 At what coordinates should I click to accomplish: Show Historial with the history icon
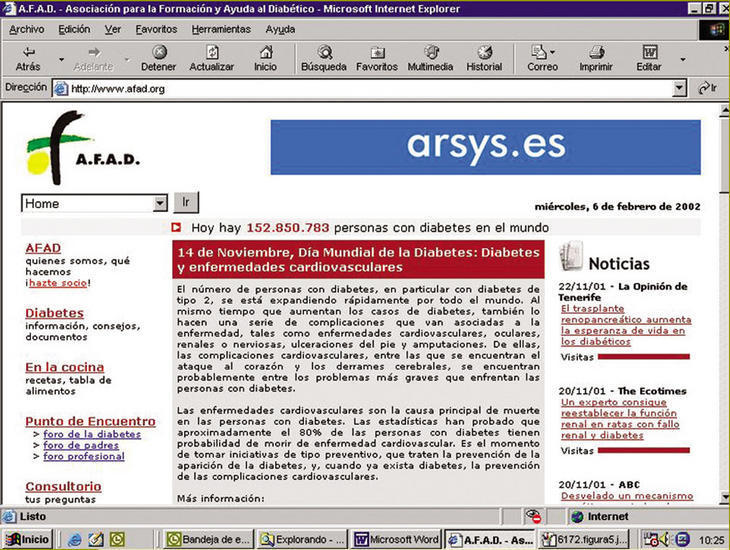tap(484, 52)
